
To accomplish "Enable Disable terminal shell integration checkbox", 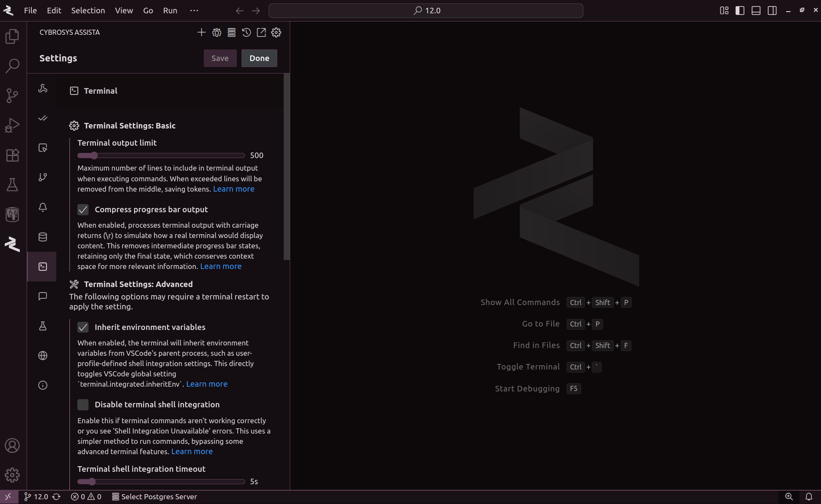I will [83, 404].
